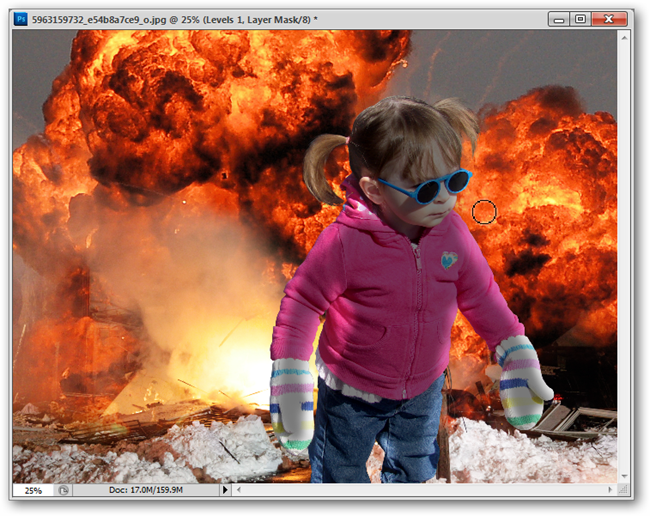The image size is (650, 516).
Task: Maximize the document window
Action: pos(580,19)
